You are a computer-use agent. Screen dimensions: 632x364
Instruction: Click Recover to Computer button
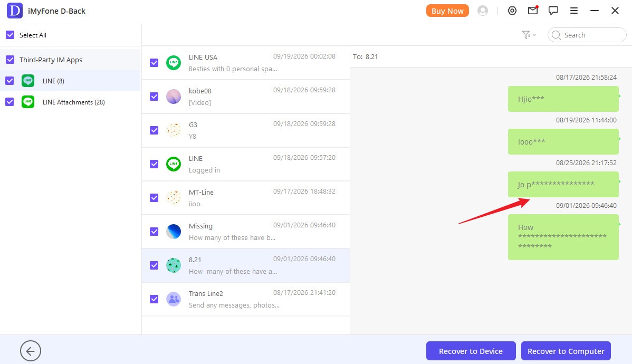coord(566,351)
